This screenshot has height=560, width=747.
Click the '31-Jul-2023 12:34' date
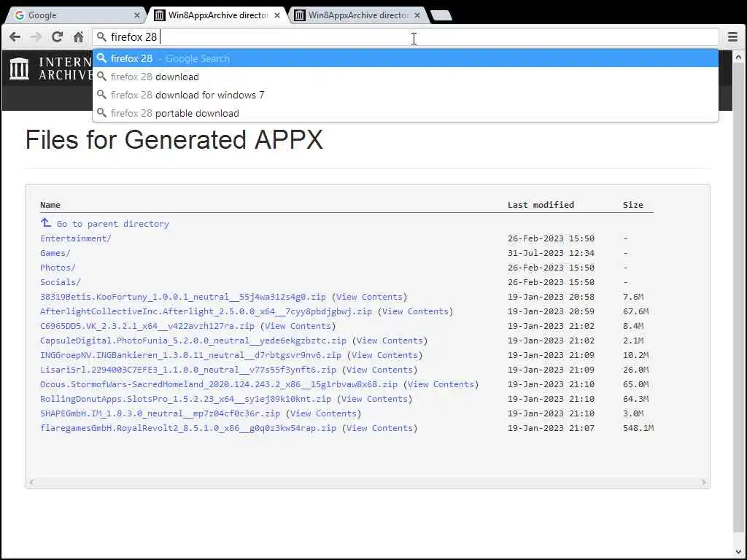[551, 253]
